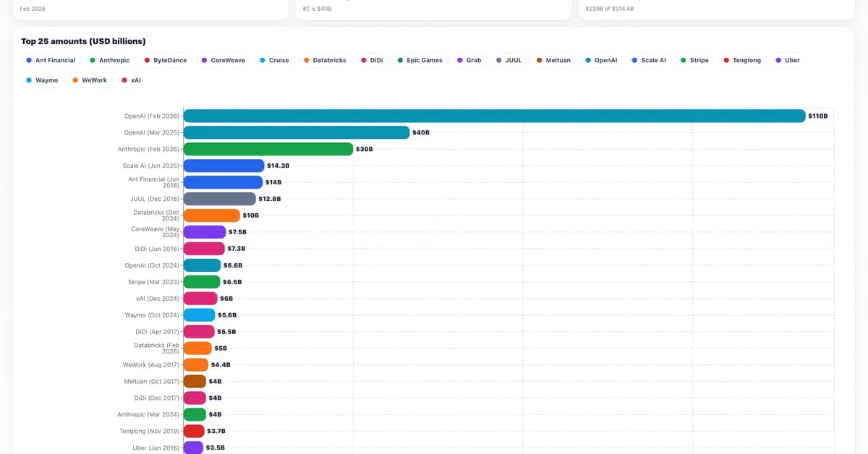The width and height of the screenshot is (868, 454).
Task: Select the JUUL (Dec 2018) bar
Action: point(220,199)
